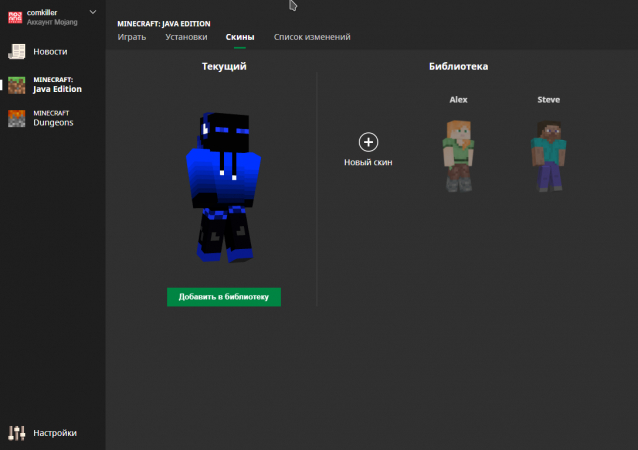Click the Alex skin name label
This screenshot has width=638, height=450.
click(x=458, y=100)
